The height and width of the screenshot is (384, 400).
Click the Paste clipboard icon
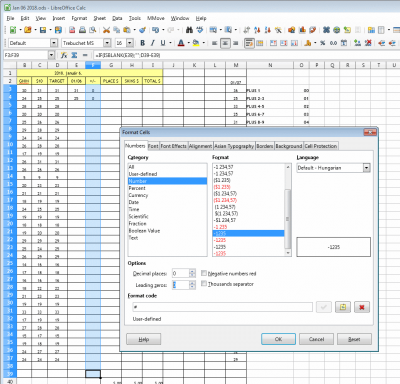click(x=127, y=30)
